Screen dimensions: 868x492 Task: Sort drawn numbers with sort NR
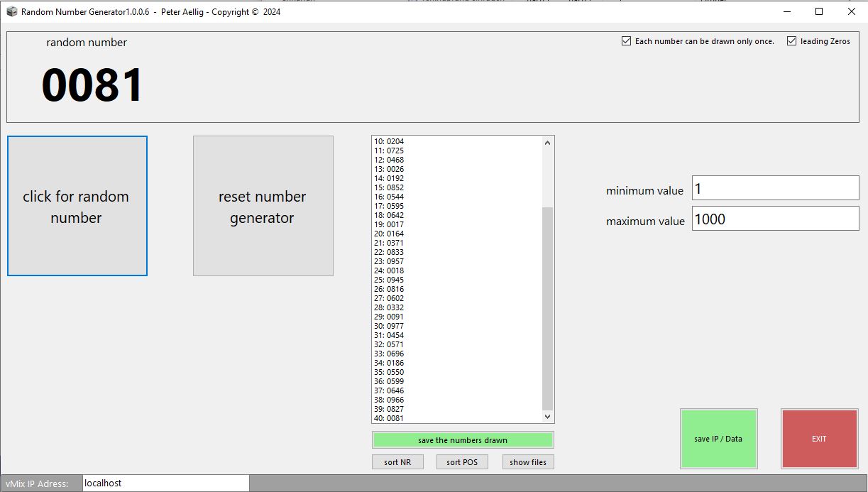397,462
